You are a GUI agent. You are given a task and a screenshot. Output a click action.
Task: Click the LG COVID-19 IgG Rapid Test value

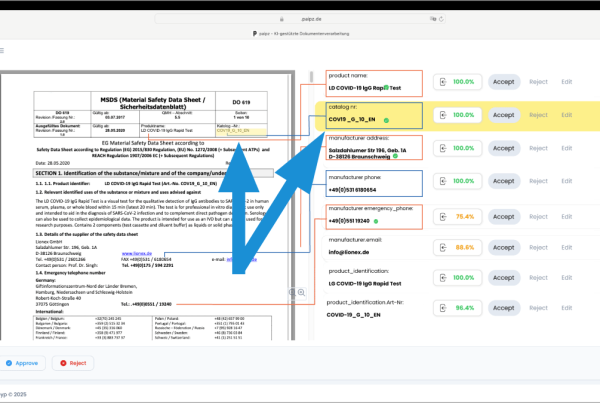tap(365, 284)
